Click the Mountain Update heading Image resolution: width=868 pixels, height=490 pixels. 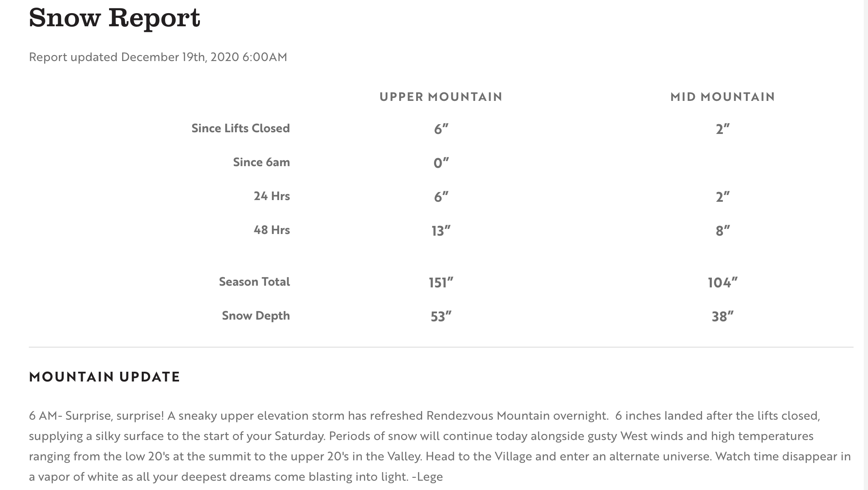104,377
